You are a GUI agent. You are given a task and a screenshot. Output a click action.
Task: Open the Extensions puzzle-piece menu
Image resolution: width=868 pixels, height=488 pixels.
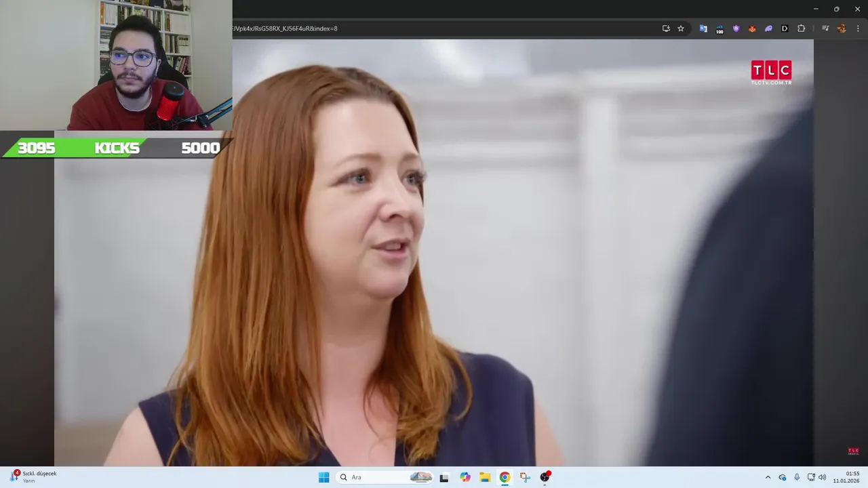801,28
